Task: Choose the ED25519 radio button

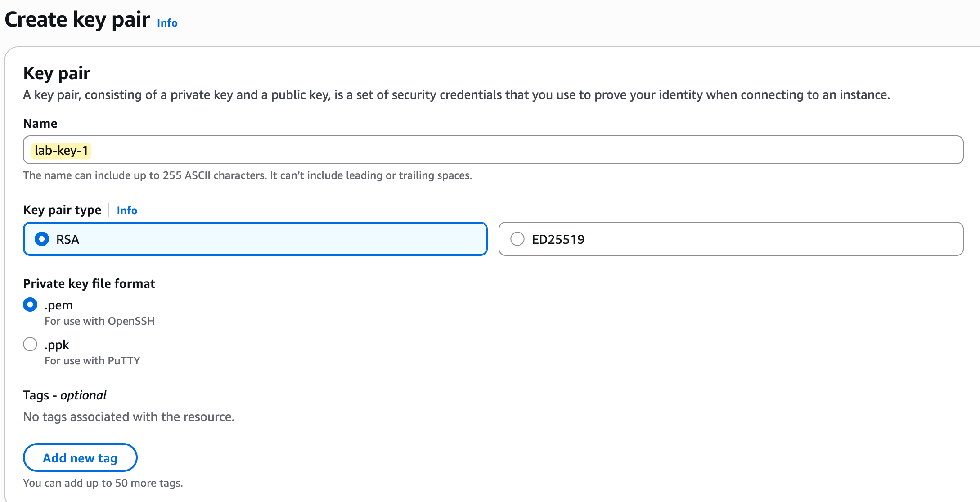Action: pos(517,239)
